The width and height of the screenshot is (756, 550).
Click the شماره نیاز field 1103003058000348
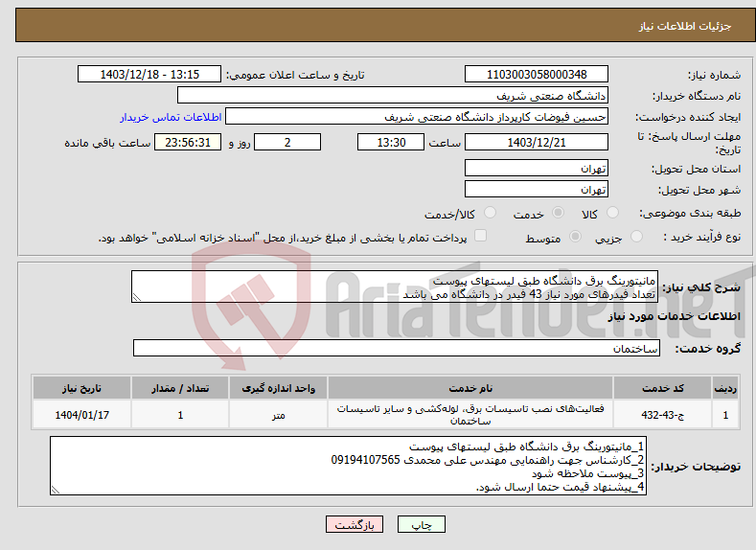(x=537, y=74)
